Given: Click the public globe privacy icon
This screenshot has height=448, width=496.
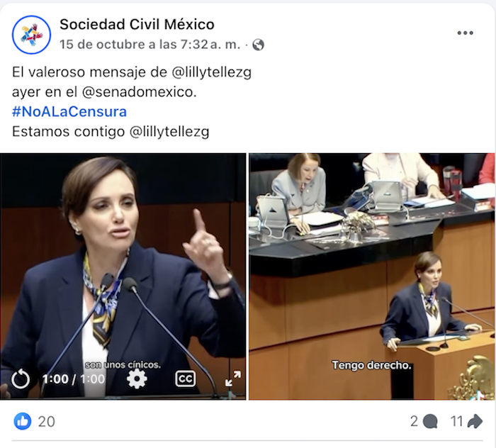Looking at the screenshot, I should 258,45.
